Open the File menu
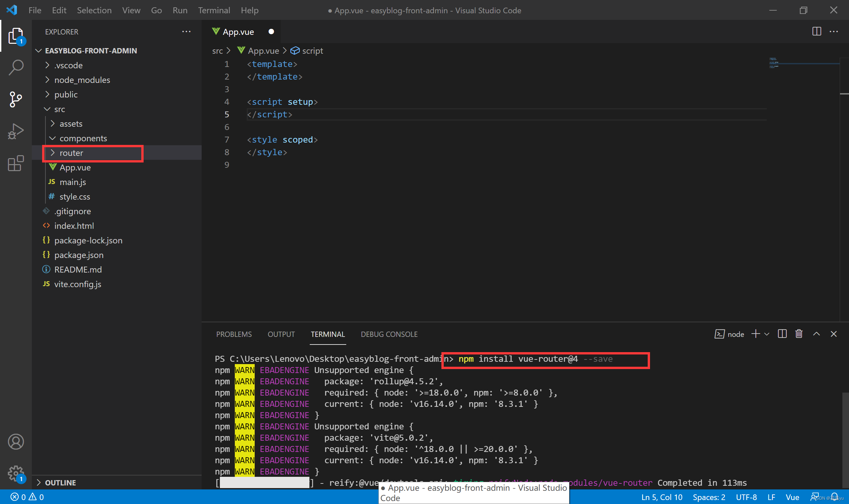 point(35,11)
